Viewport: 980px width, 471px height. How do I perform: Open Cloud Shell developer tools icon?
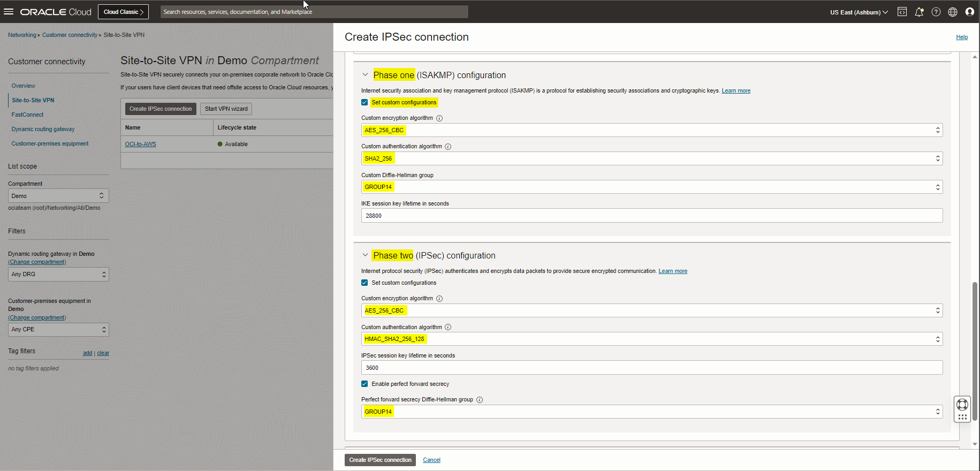(902, 12)
